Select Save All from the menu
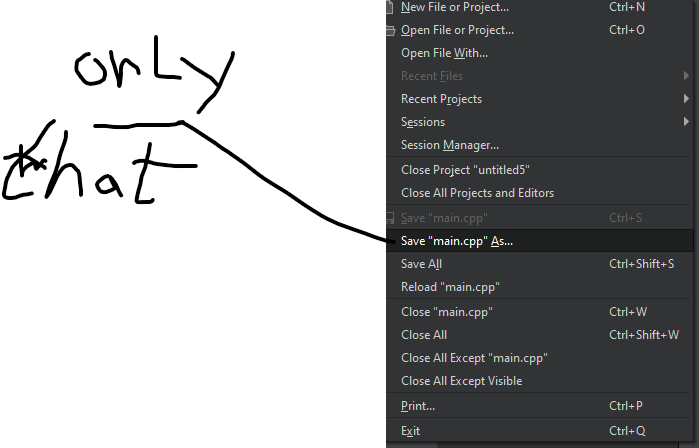Viewport: 699px width, 448px height. pyautogui.click(x=421, y=264)
